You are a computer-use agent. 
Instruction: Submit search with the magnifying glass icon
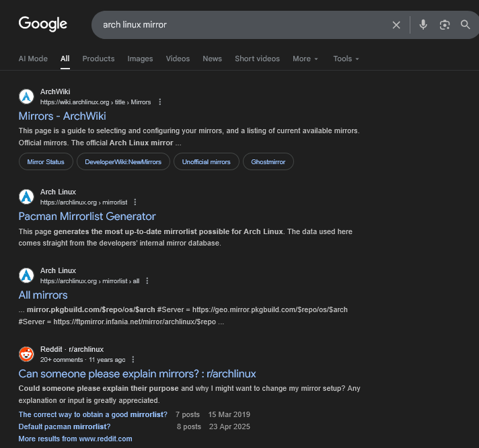click(466, 25)
